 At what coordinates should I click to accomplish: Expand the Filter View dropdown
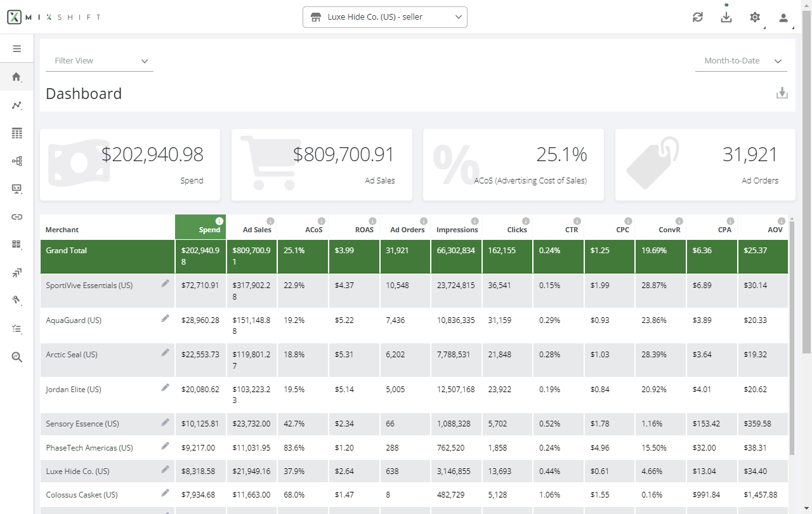[100, 61]
